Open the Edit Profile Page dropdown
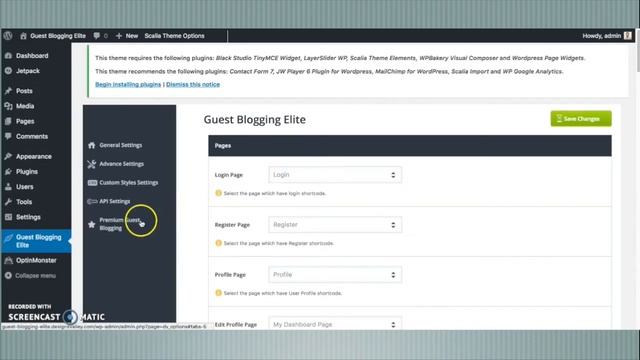The width and height of the screenshot is (640, 360). click(335, 323)
